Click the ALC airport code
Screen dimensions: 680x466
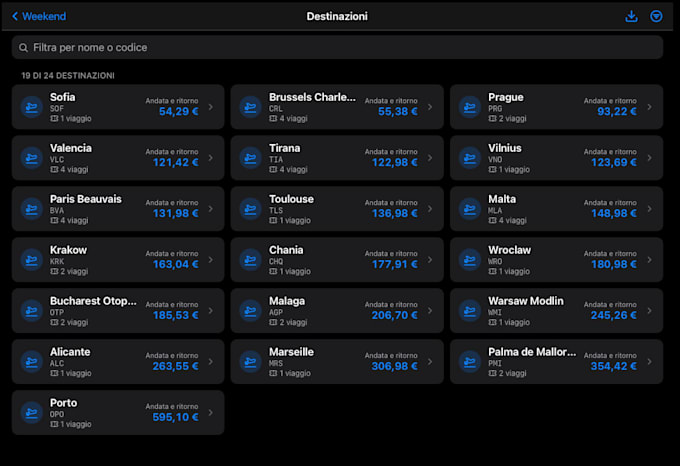pos(57,363)
